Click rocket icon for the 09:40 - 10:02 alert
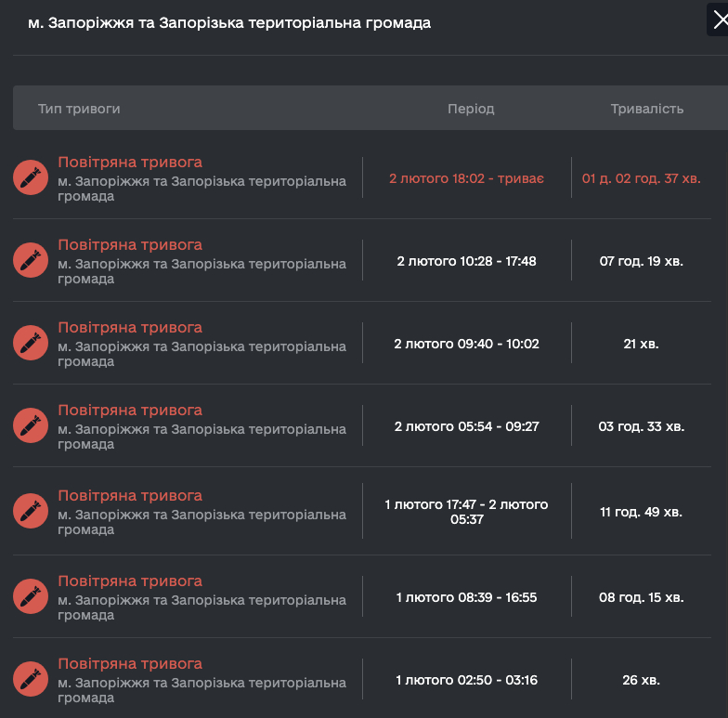 point(31,342)
